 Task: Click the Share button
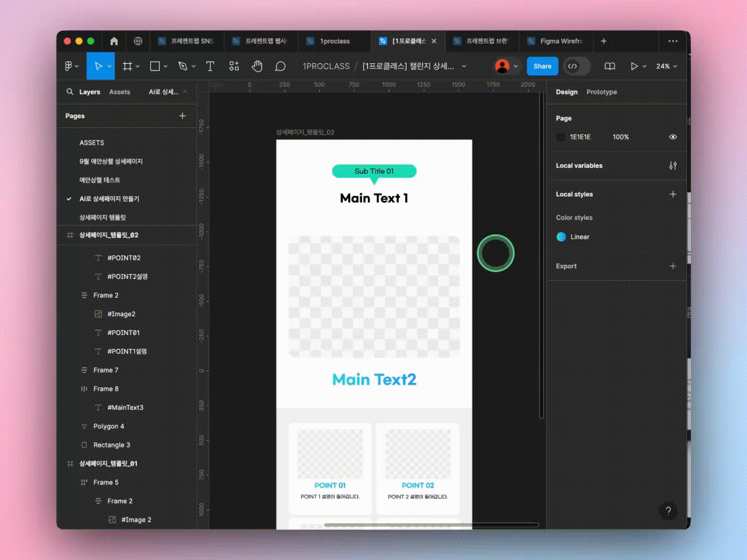pyautogui.click(x=542, y=66)
